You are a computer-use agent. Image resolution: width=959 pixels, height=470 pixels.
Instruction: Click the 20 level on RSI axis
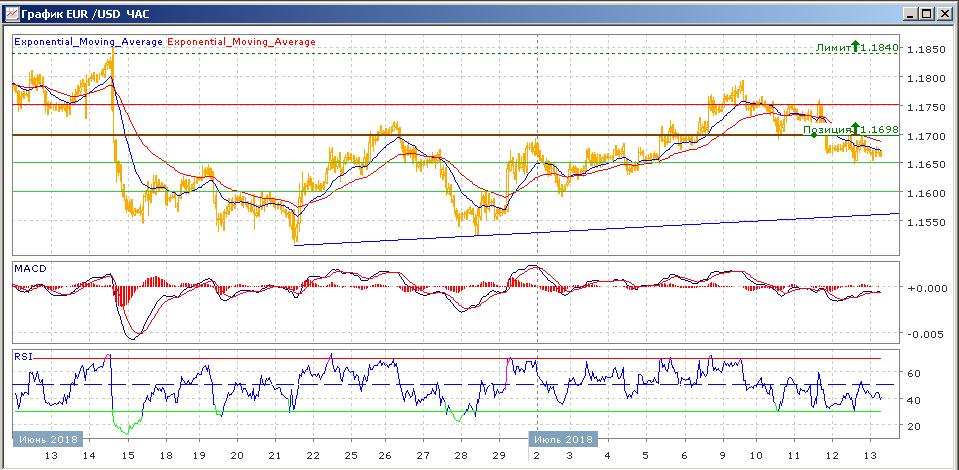pos(913,426)
